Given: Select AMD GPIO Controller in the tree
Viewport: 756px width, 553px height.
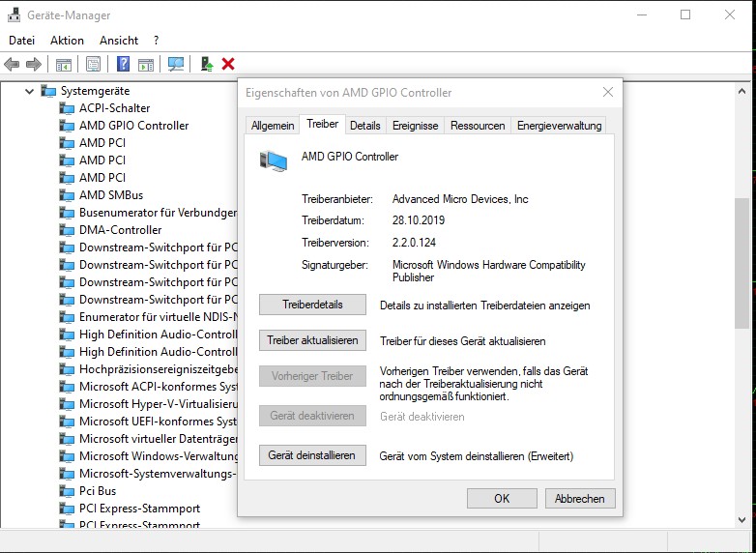Looking at the screenshot, I should point(133,126).
